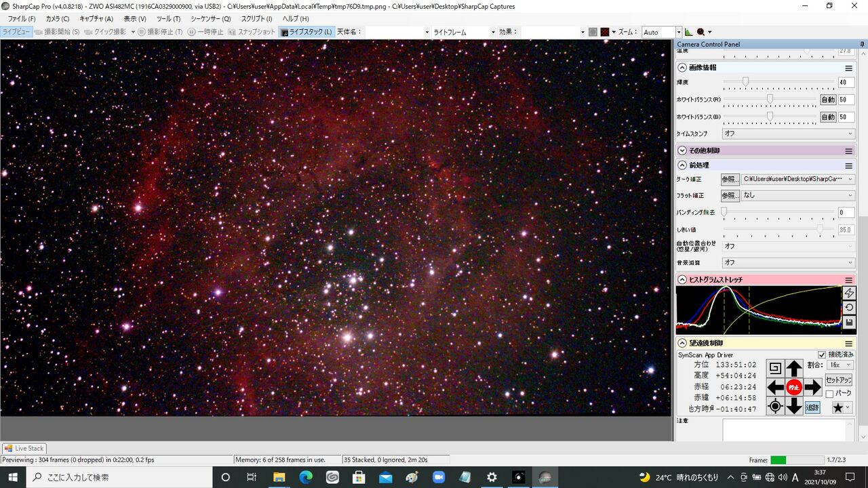Open Windows Settings gear in the taskbar

point(492,477)
